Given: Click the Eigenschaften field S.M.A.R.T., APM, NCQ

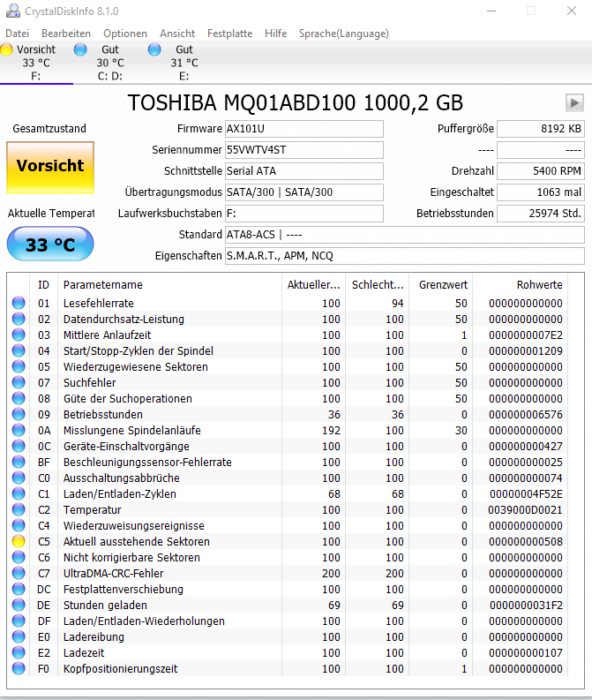Looking at the screenshot, I should 405,256.
